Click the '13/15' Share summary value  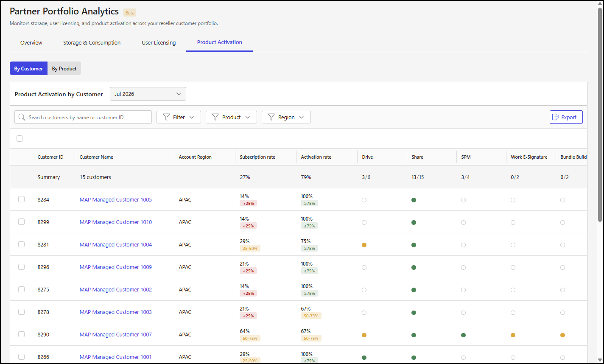tap(417, 177)
